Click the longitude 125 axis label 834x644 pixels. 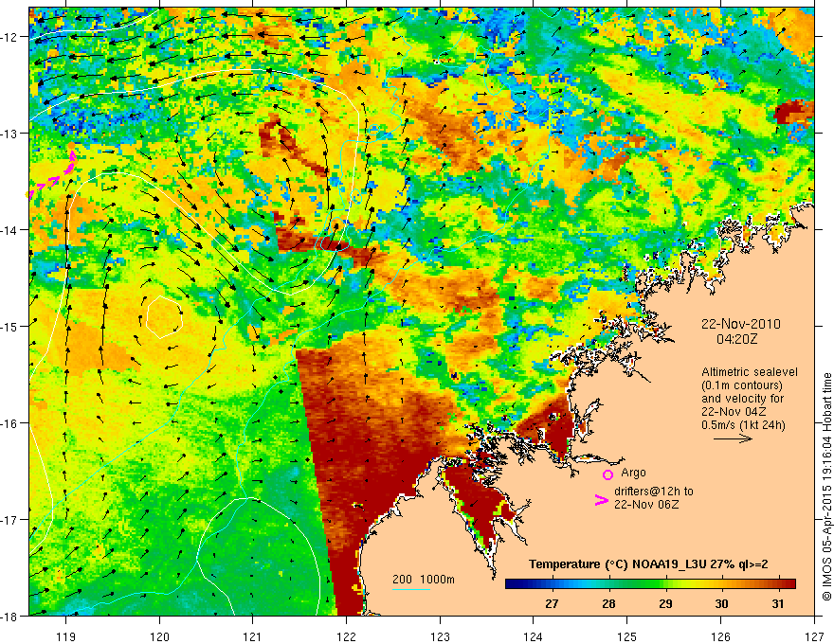626,636
